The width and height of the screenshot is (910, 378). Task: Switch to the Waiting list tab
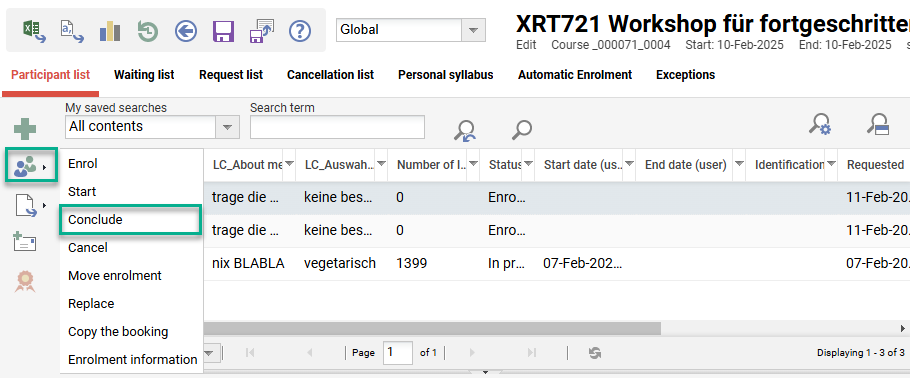[144, 75]
